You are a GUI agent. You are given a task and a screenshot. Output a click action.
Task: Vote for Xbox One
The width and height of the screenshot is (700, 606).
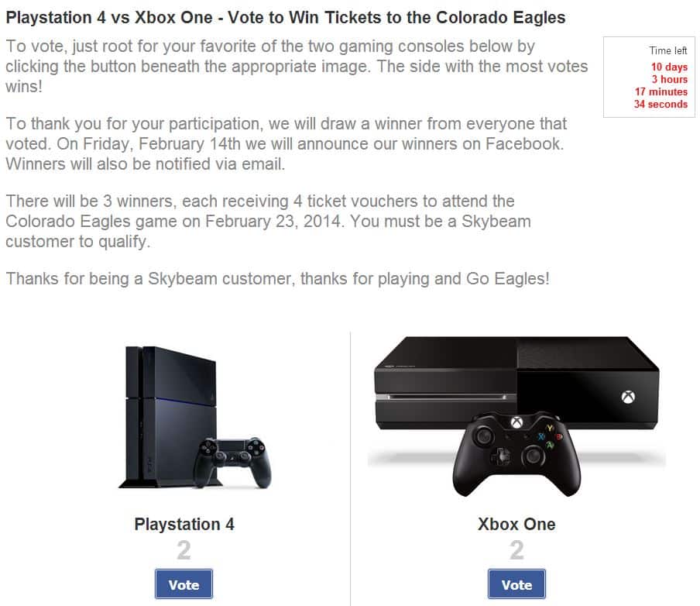(516, 584)
